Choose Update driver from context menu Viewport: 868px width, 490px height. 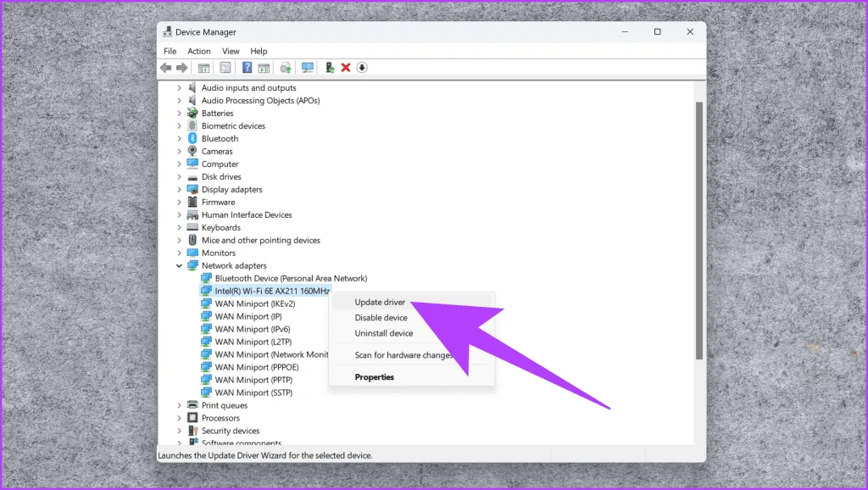pyautogui.click(x=380, y=303)
